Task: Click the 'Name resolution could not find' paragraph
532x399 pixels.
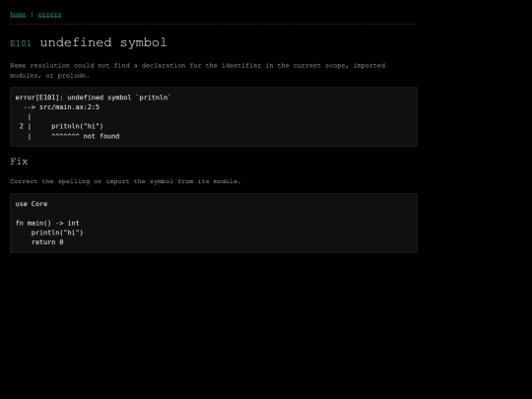Action: (197, 71)
